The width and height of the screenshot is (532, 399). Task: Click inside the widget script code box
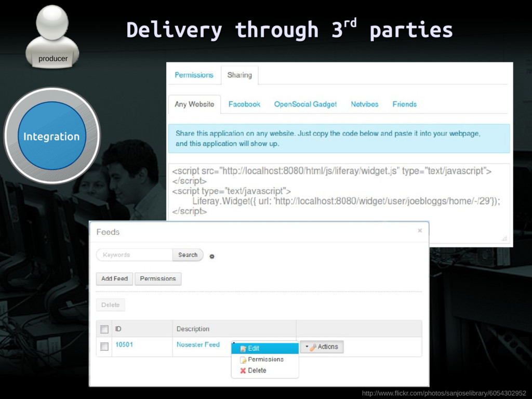click(339, 203)
